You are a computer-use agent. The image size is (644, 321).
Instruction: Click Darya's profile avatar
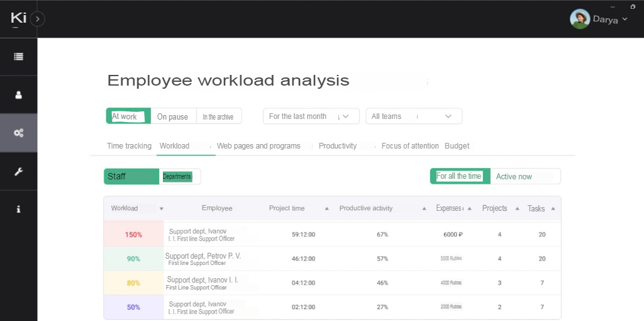click(579, 19)
